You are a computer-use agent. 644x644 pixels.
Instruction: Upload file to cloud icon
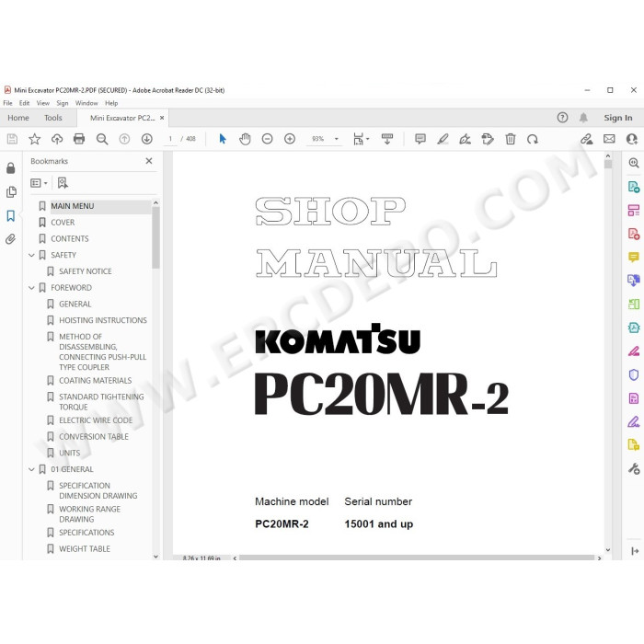coord(57,139)
